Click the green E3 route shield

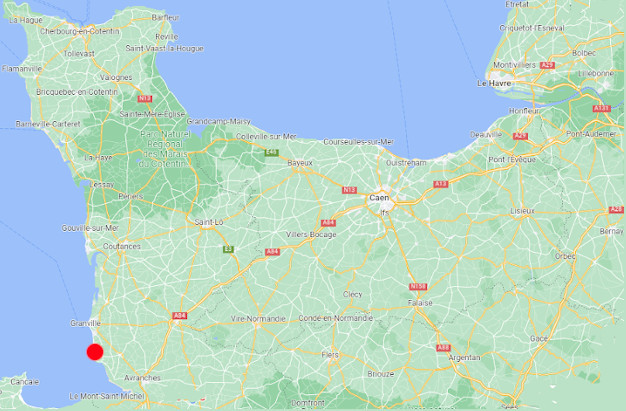click(x=228, y=250)
